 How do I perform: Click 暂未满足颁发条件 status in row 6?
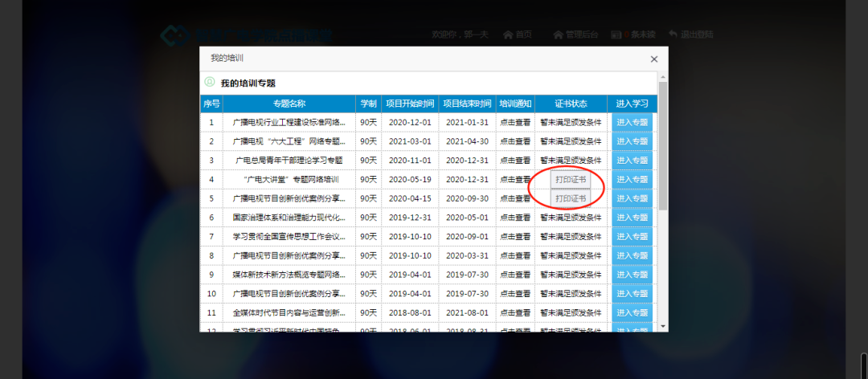coord(571,218)
